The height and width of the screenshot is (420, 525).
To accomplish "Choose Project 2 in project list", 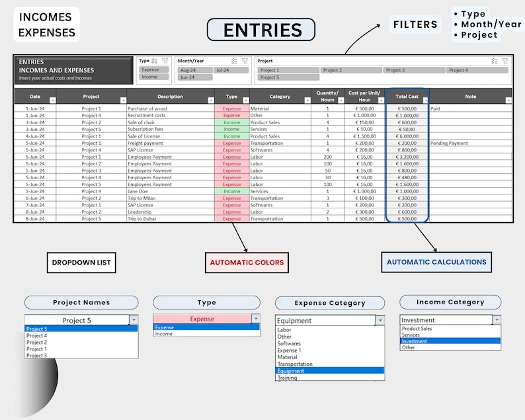I will [x=81, y=343].
